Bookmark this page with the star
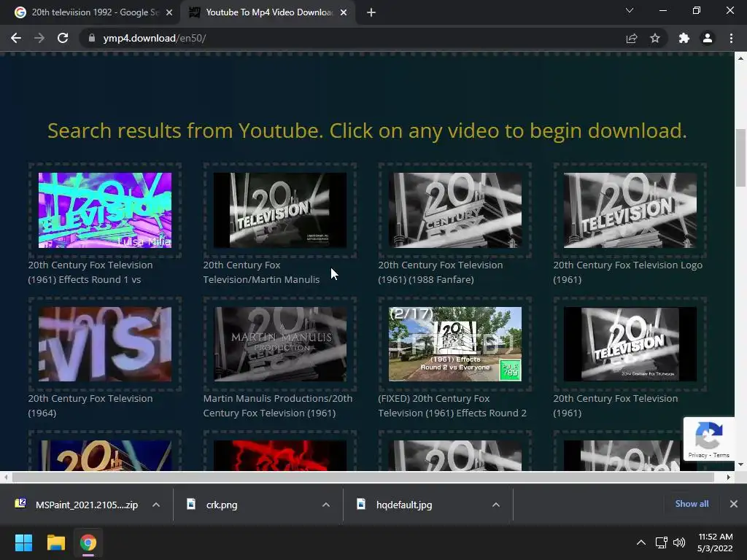Viewport: 747px width, 560px height. point(655,38)
